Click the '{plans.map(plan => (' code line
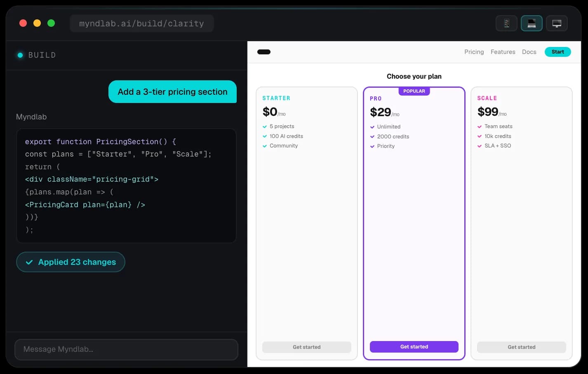The image size is (588, 374). pyautogui.click(x=69, y=192)
